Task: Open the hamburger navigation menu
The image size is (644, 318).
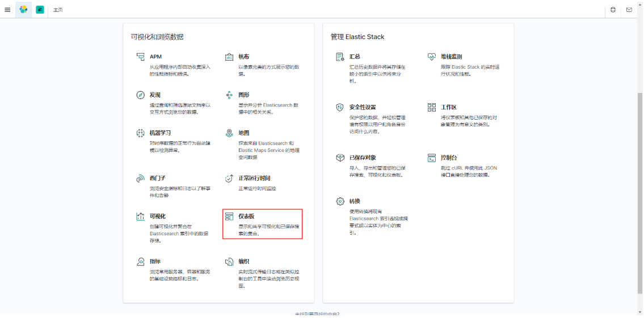Action: (7, 10)
